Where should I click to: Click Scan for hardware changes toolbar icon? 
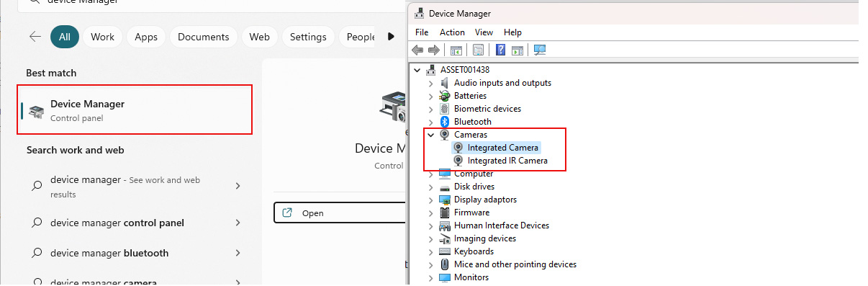click(x=540, y=50)
